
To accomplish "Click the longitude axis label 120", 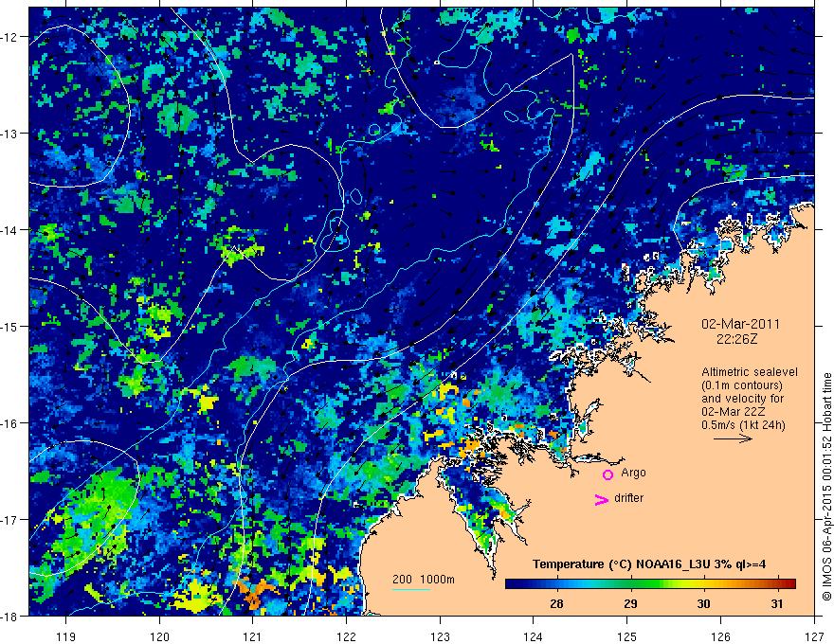I will (159, 636).
